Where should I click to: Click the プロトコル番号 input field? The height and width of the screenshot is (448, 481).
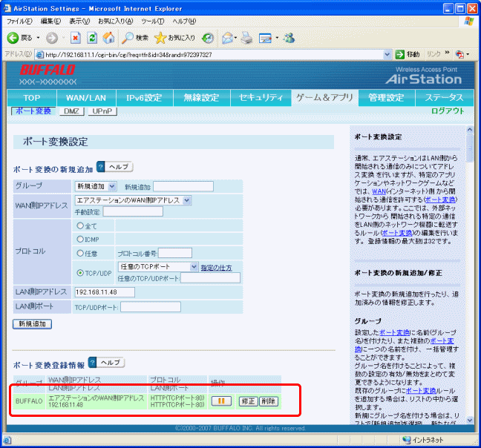pyautogui.click(x=175, y=253)
